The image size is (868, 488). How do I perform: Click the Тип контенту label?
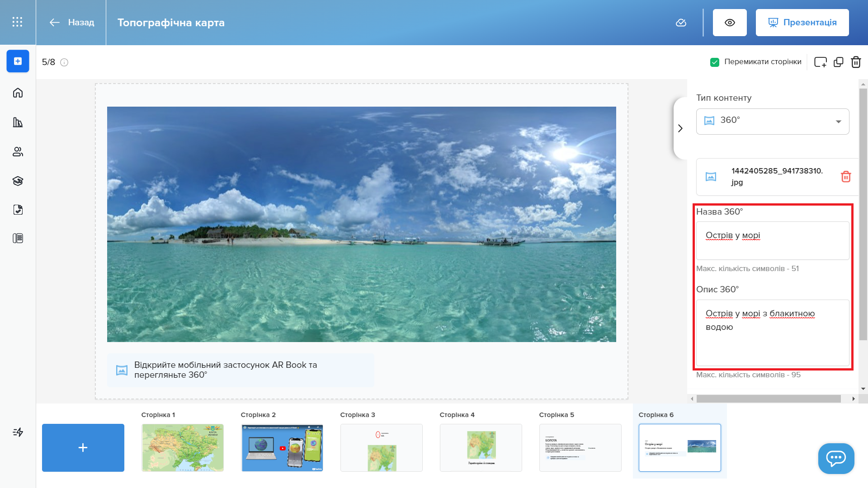pos(724,98)
